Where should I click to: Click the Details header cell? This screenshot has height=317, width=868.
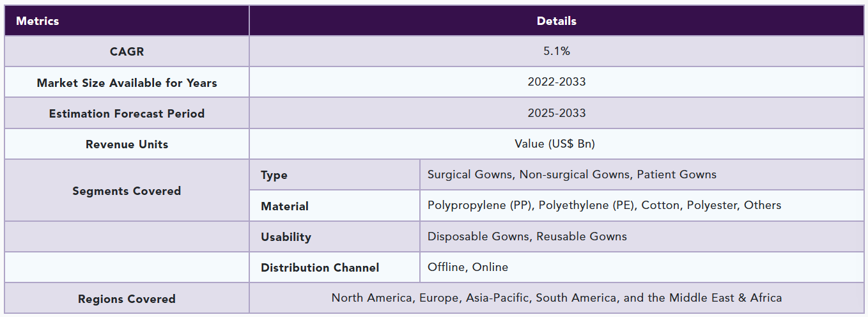click(x=556, y=21)
